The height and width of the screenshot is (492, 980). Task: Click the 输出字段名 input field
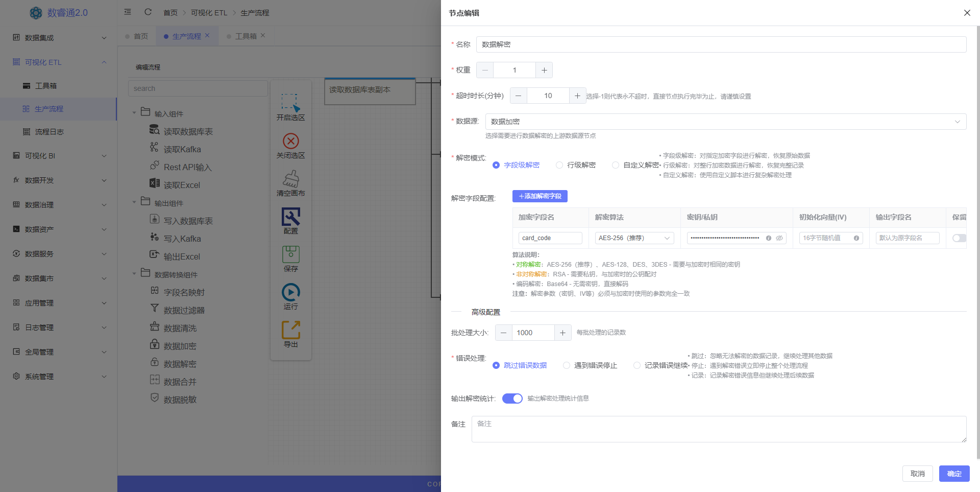click(x=908, y=238)
